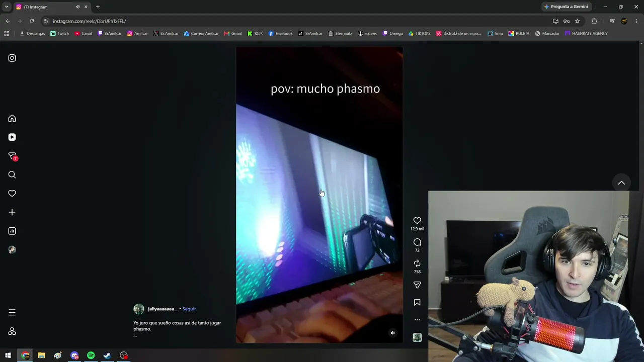The width and height of the screenshot is (644, 362).
Task: Open the extens bookmark
Action: point(367,34)
